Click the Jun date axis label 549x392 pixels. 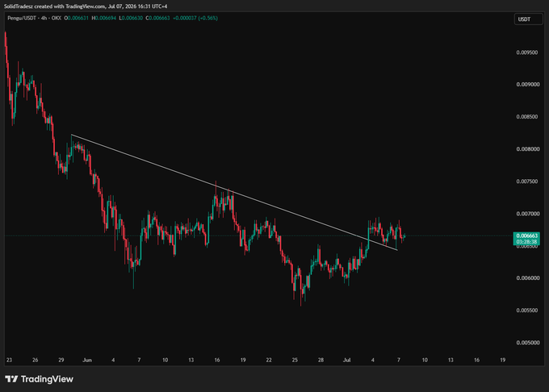pos(87,360)
